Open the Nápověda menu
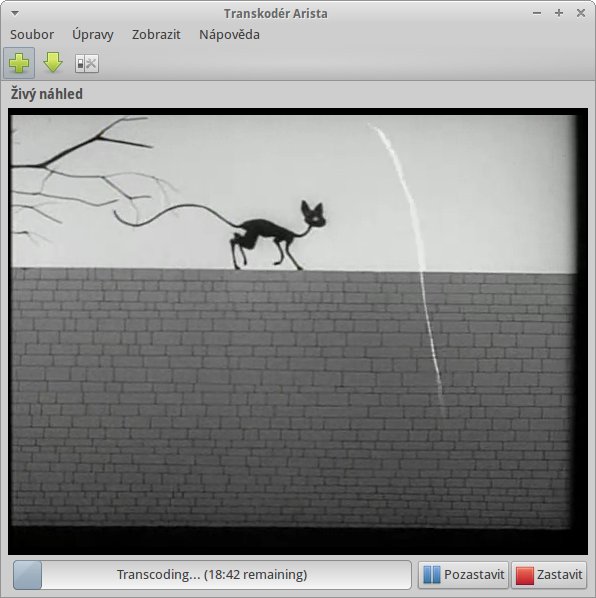Image resolution: width=596 pixels, height=598 pixels. coord(229,35)
